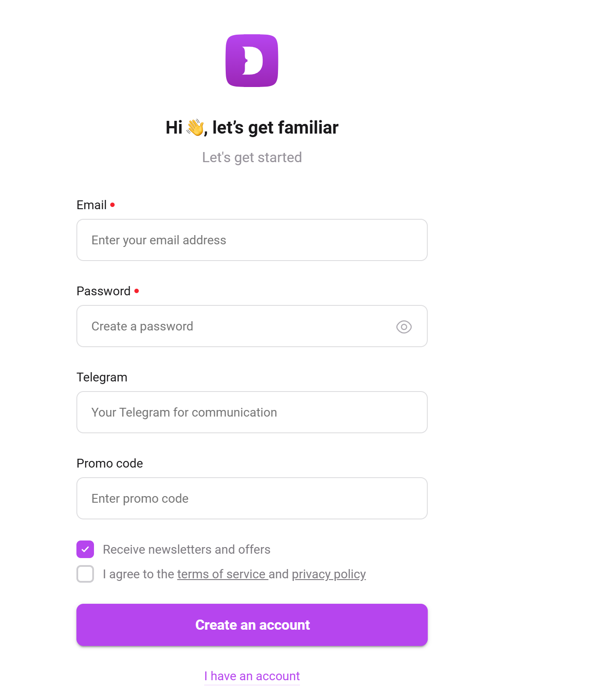Click the Email field label
Screen dimensions: 592x700
pos(92,205)
